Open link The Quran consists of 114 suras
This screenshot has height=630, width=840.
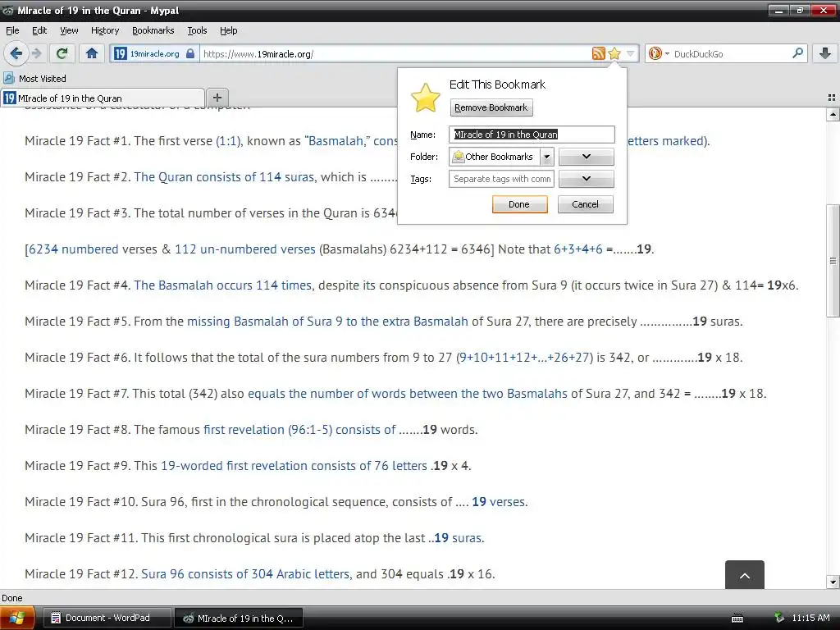(x=224, y=177)
